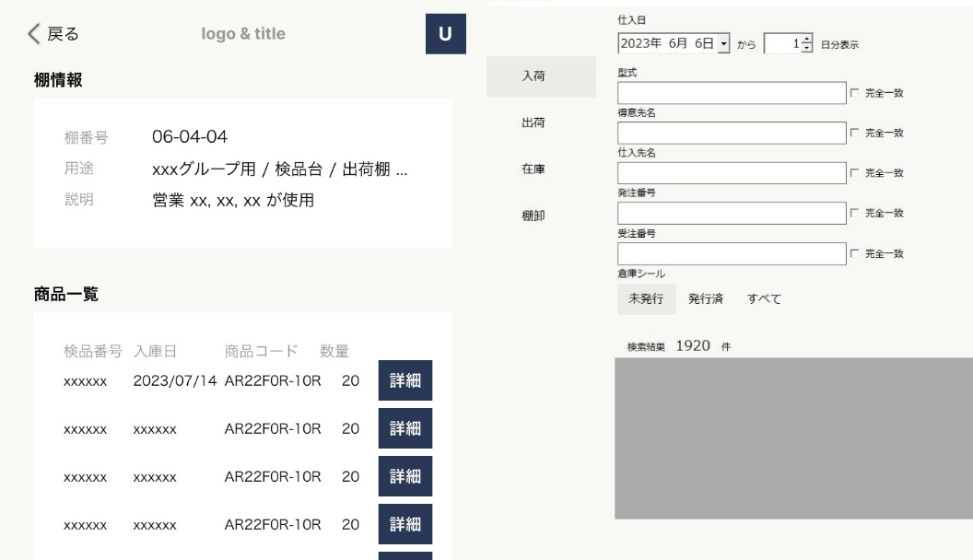The width and height of the screenshot is (973, 560).
Task: Select the 出荷 side menu item
Action: pyautogui.click(x=533, y=122)
